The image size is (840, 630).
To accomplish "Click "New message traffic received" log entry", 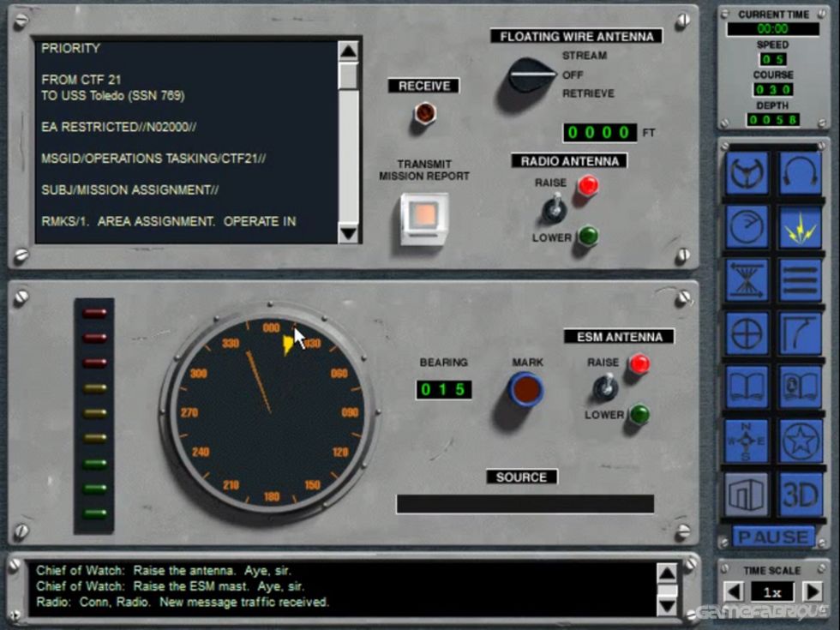I will point(244,602).
